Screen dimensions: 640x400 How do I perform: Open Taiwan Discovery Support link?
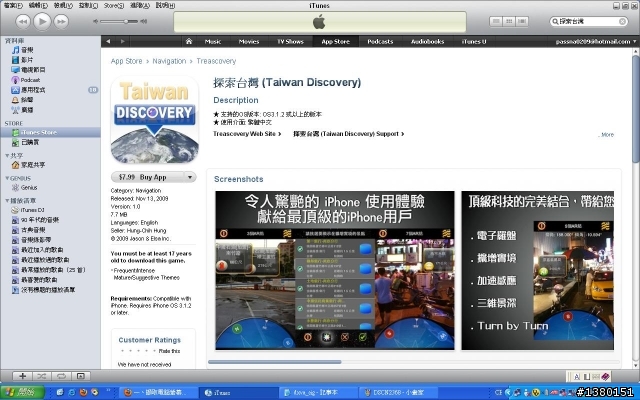click(349, 134)
